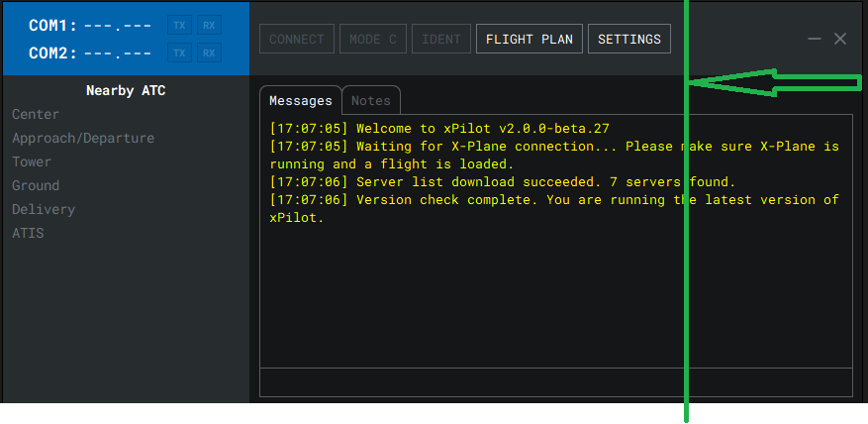Minimize the xPilot window
This screenshot has height=424, width=868.
(815, 39)
